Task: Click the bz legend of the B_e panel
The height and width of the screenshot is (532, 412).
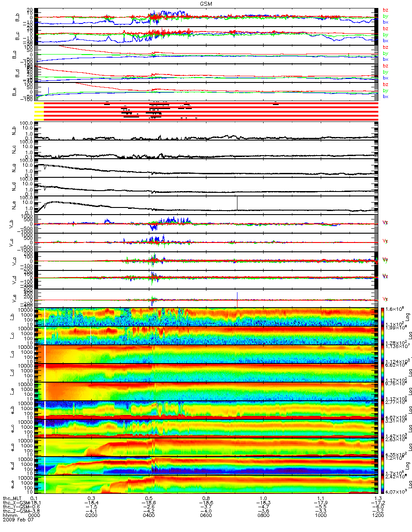Action: [385, 84]
